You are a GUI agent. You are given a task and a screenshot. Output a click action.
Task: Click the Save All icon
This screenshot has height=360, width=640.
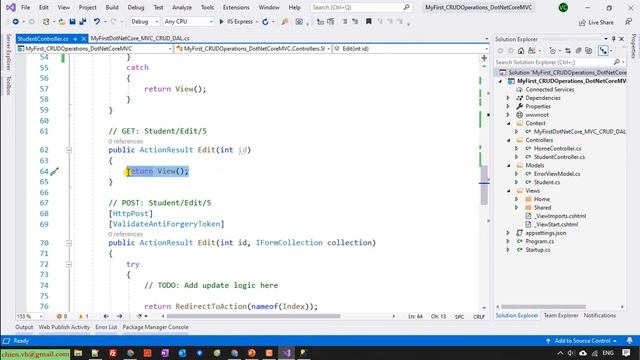coord(83,22)
